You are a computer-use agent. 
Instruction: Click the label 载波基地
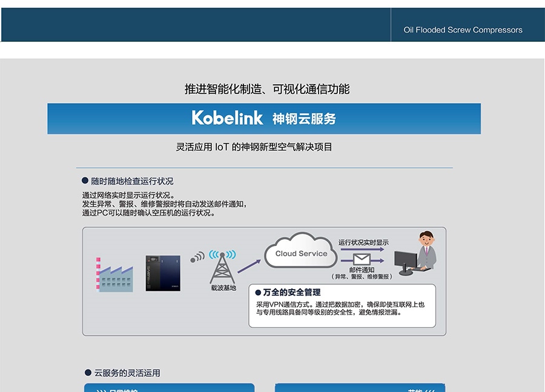click(223, 288)
